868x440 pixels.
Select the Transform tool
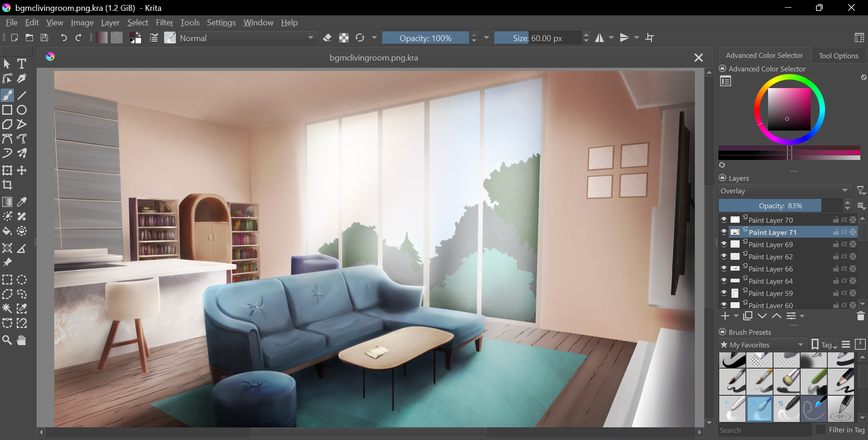point(7,170)
